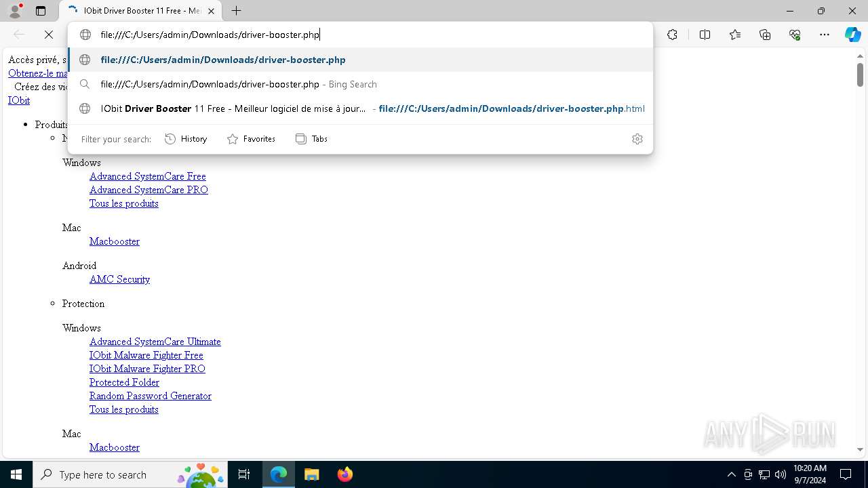The image size is (868, 488).
Task: Click the scrollbar down arrow
Action: pyautogui.click(x=860, y=449)
